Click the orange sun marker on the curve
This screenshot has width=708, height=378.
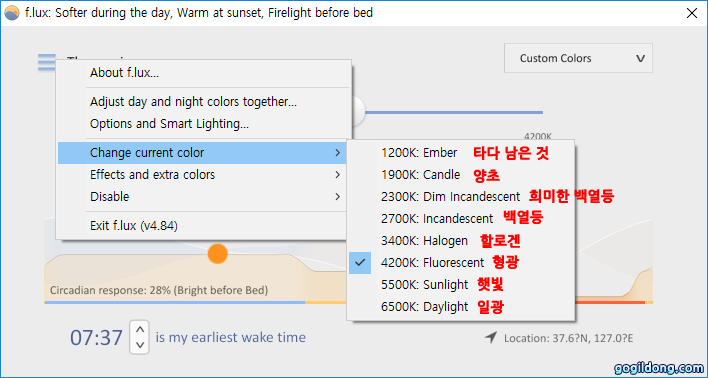coord(218,254)
